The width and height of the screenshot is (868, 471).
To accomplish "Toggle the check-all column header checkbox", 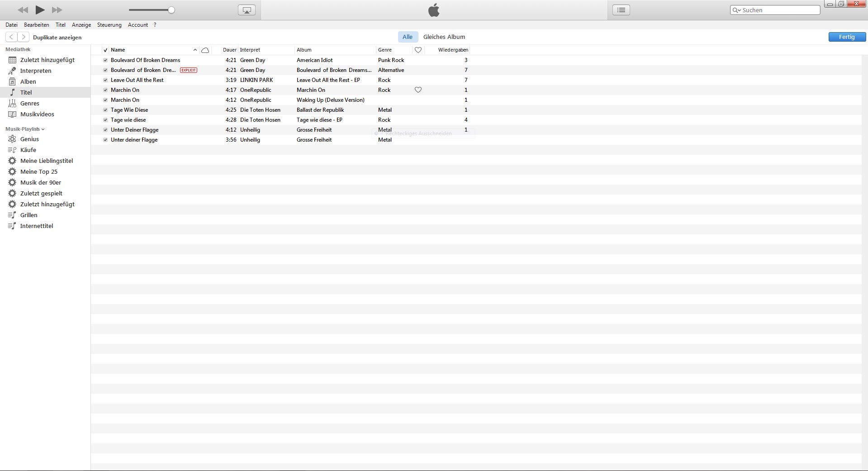I will point(105,50).
